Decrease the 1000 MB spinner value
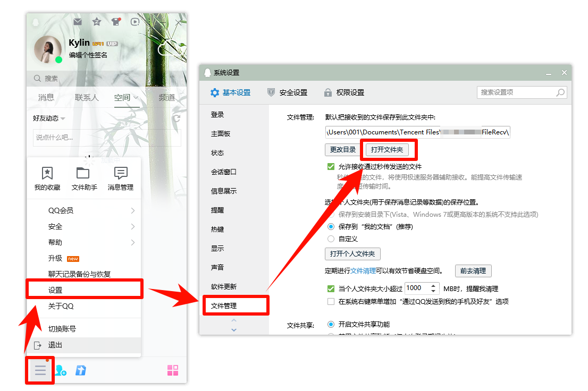This screenshot has width=588, height=391. coord(433,291)
